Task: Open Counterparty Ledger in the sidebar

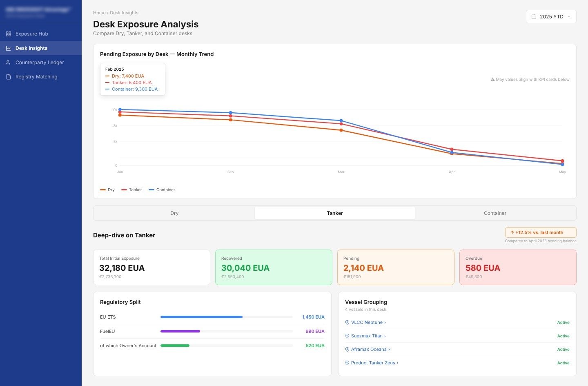Action: click(41, 62)
